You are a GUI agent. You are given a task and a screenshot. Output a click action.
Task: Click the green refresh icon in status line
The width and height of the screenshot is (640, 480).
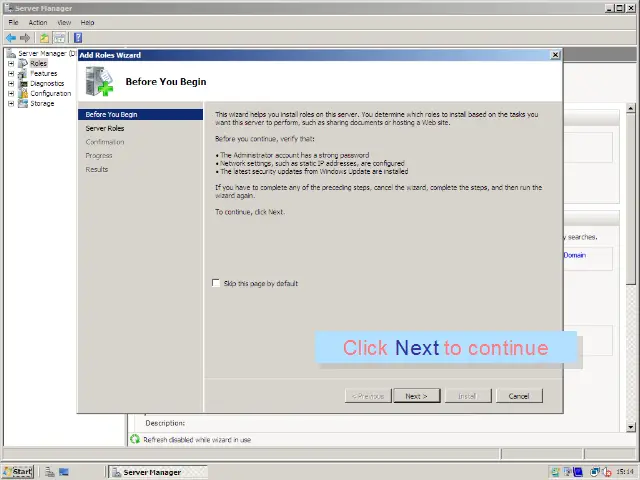pos(135,439)
